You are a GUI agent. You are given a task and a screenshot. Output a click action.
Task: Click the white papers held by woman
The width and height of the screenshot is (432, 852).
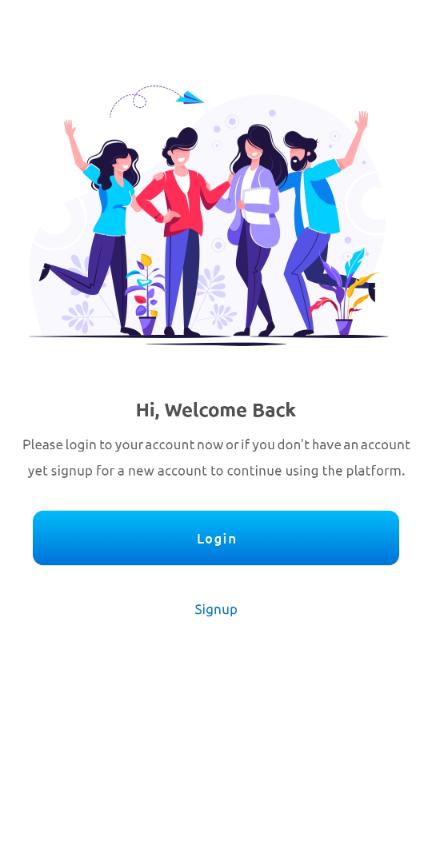256,205
